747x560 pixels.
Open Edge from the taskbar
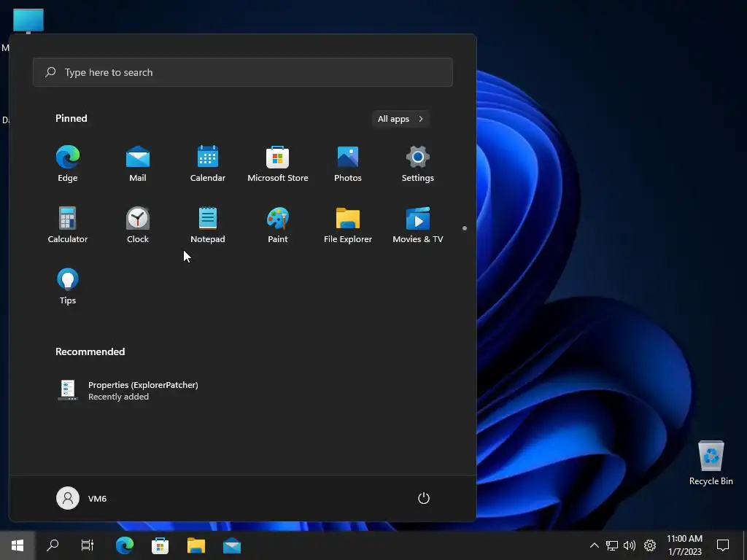tap(125, 545)
